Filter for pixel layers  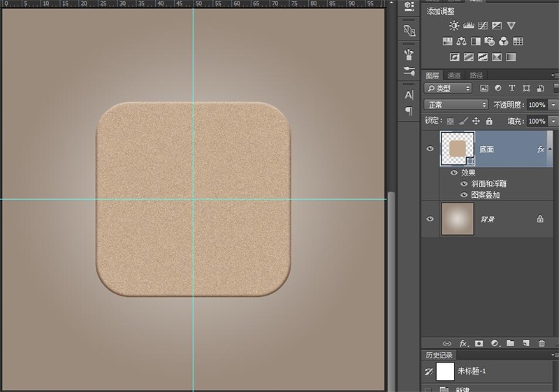484,88
